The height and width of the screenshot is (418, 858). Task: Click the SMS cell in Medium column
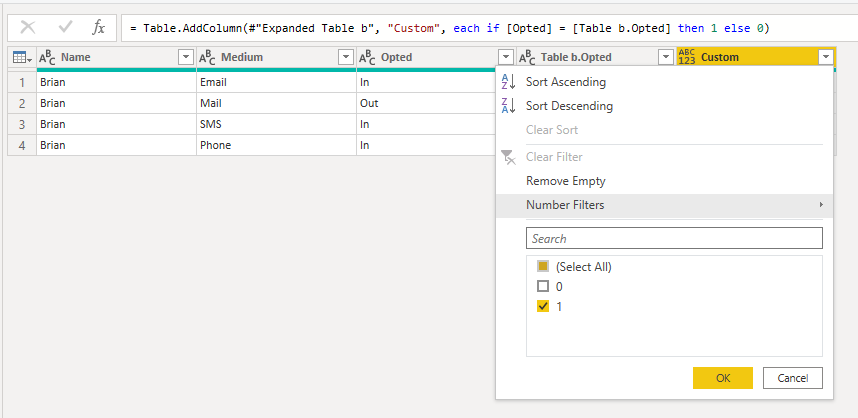[x=276, y=124]
